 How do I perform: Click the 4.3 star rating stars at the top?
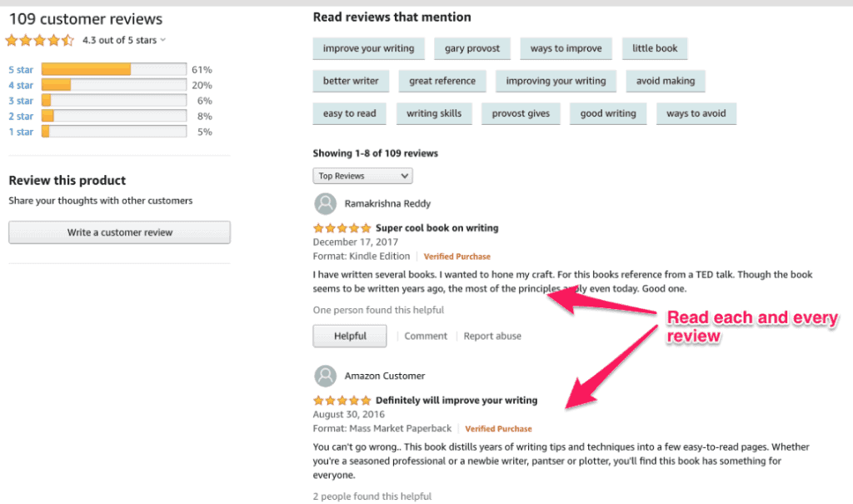tap(39, 39)
